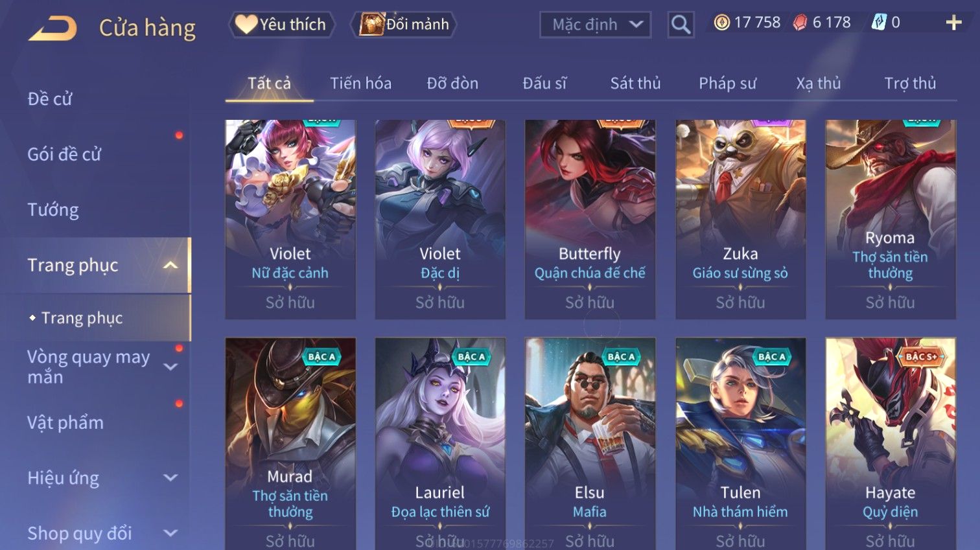Switch to the Pháp sư tab

coord(727,83)
